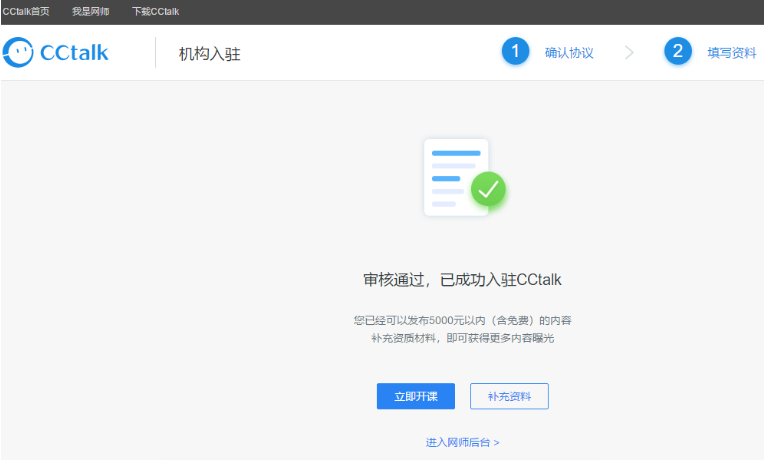Viewport: 764px width, 460px height.
Task: Click the document illustration with blue lines
Action: pos(456,177)
